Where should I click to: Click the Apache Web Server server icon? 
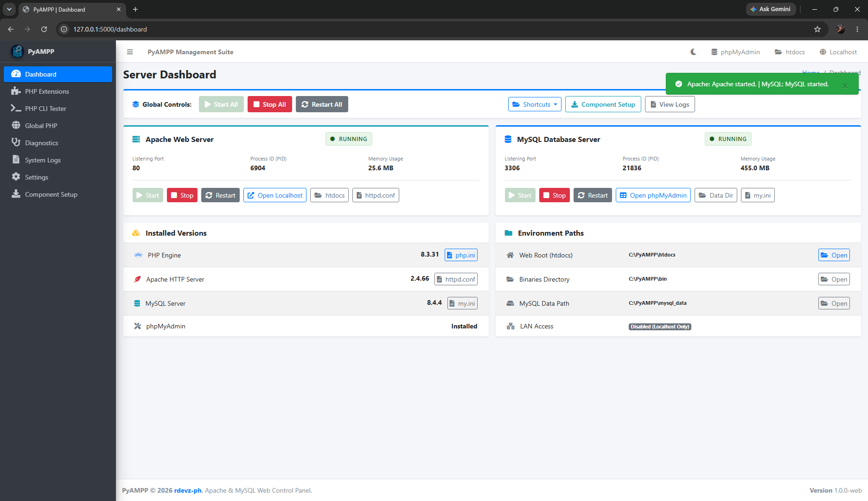(x=136, y=139)
